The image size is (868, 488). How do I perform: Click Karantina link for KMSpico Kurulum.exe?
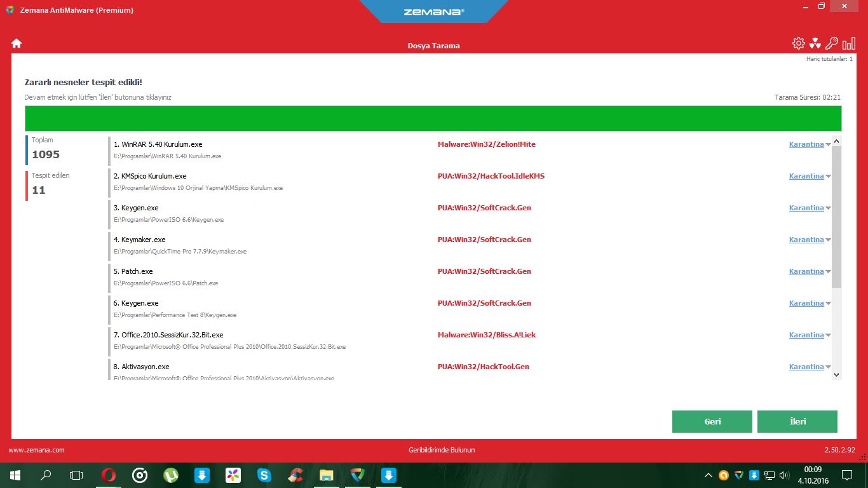[806, 176]
